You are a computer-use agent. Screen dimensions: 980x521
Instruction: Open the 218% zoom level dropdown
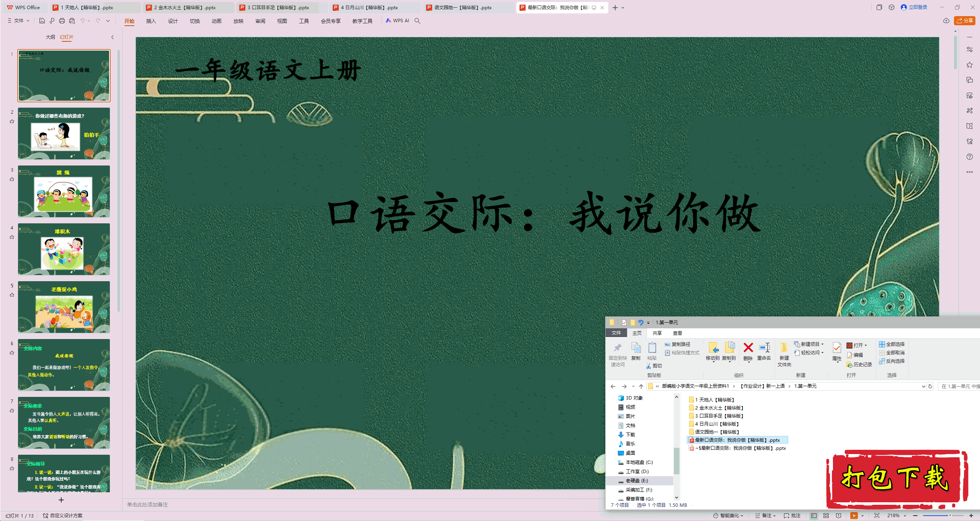pyautogui.click(x=897, y=516)
